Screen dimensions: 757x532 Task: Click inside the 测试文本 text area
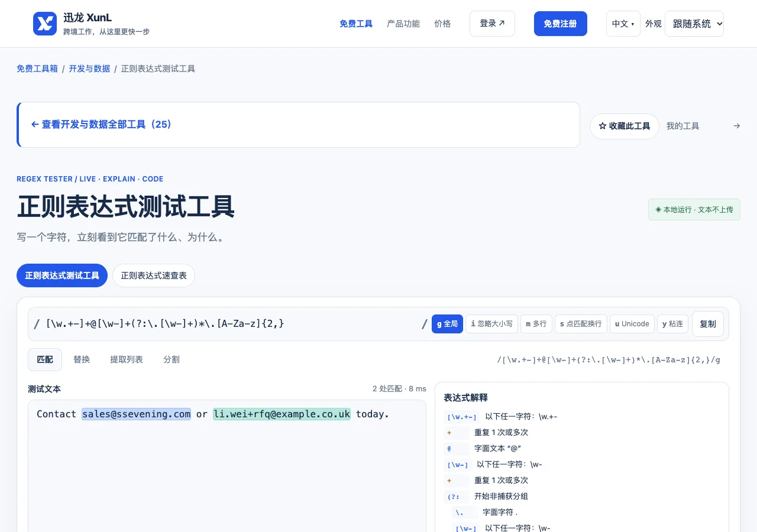pos(227,466)
